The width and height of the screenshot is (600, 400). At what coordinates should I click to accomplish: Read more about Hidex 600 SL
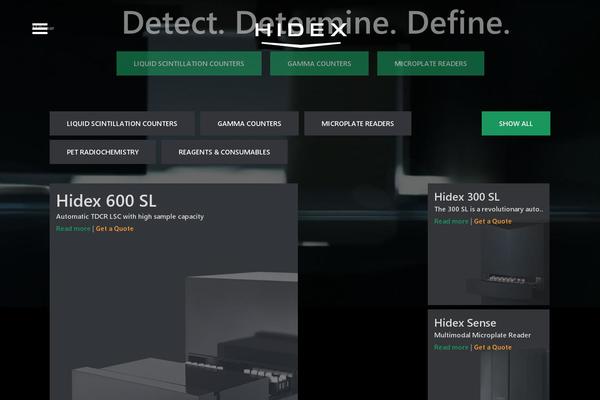pyautogui.click(x=73, y=229)
